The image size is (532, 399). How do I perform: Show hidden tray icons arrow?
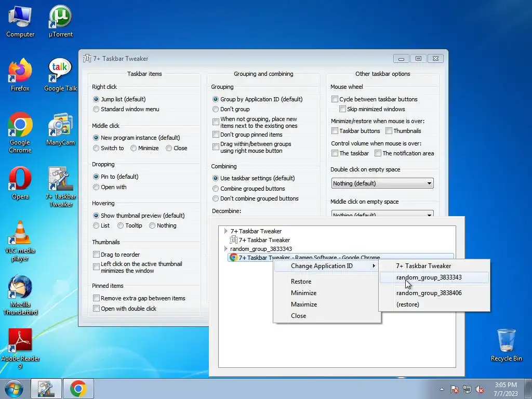point(442,389)
